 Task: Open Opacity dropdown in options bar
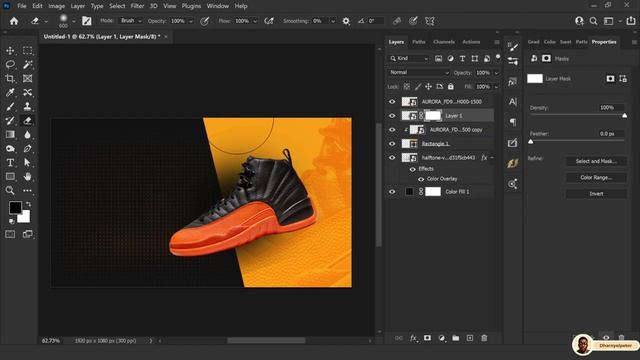191,21
